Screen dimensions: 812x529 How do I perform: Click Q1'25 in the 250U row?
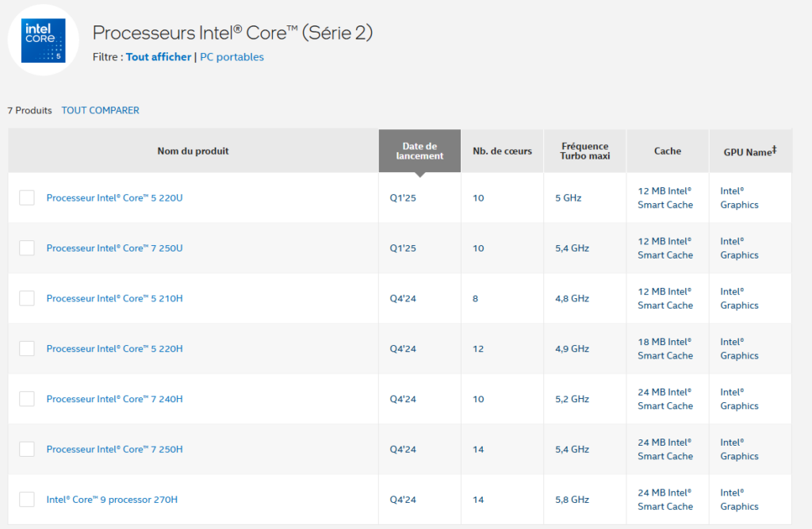click(x=403, y=248)
